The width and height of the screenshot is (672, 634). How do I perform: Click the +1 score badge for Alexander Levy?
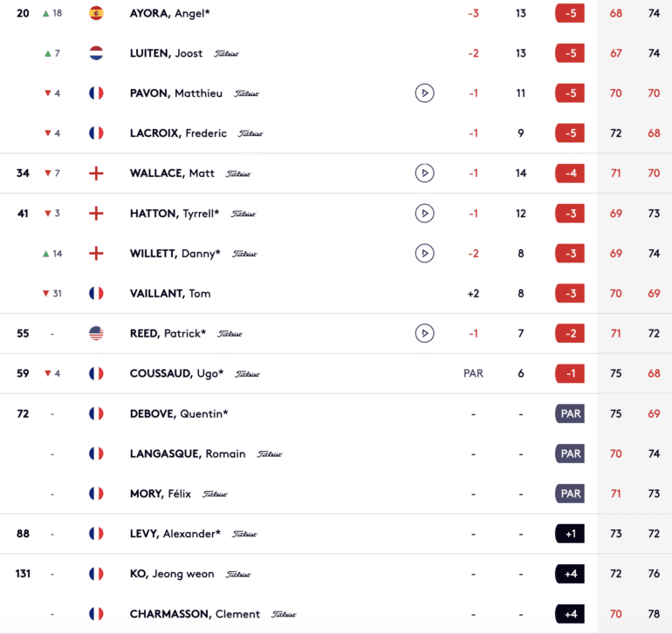(570, 534)
